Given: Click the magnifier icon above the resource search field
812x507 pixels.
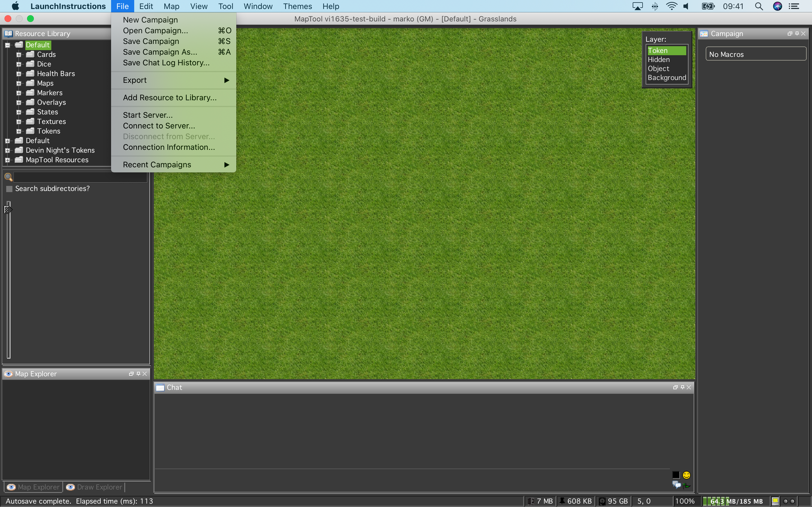Looking at the screenshot, I should 8,177.
